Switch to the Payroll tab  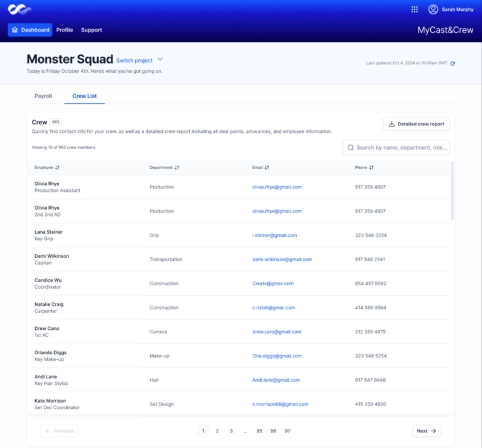click(43, 96)
